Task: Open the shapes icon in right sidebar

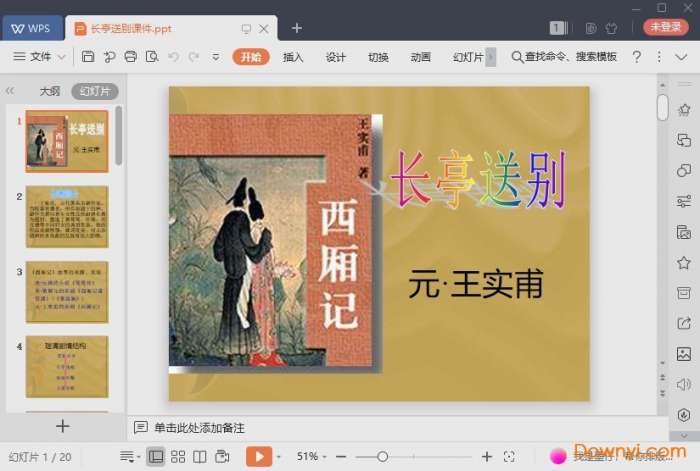Action: point(683,171)
